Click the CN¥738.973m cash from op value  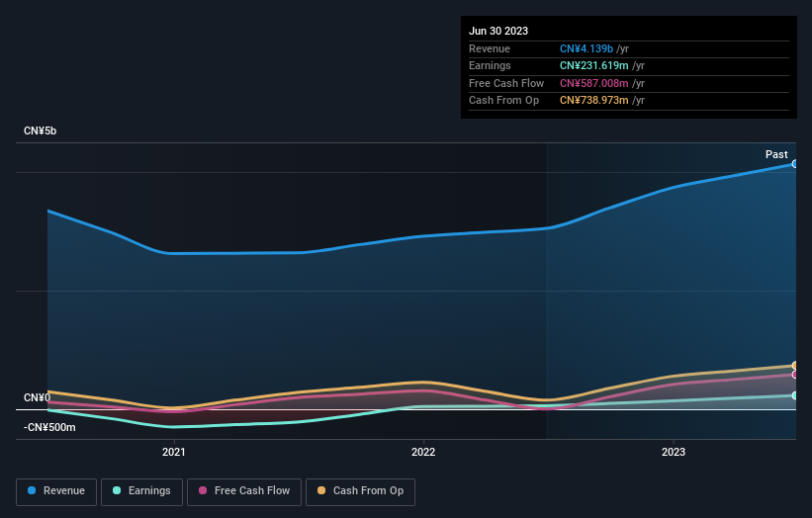[594, 101]
